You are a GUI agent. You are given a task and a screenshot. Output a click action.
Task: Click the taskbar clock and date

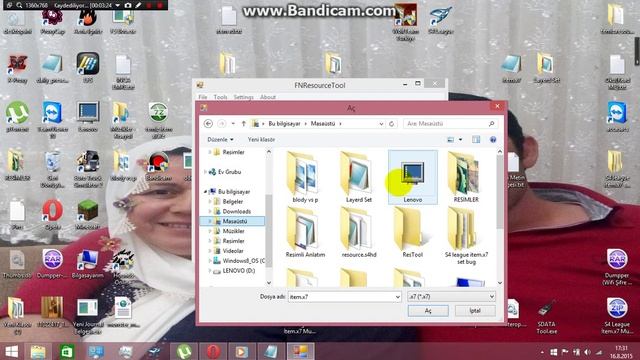[x=621, y=352]
